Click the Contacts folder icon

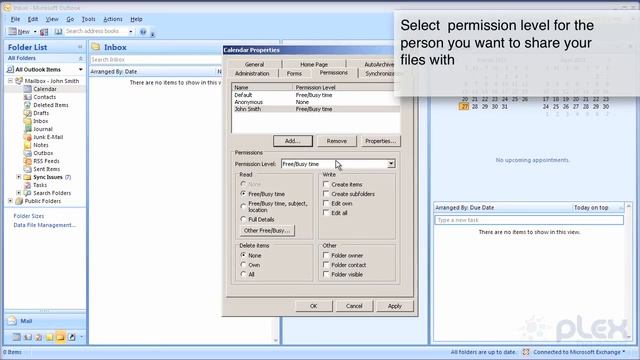tap(27, 97)
